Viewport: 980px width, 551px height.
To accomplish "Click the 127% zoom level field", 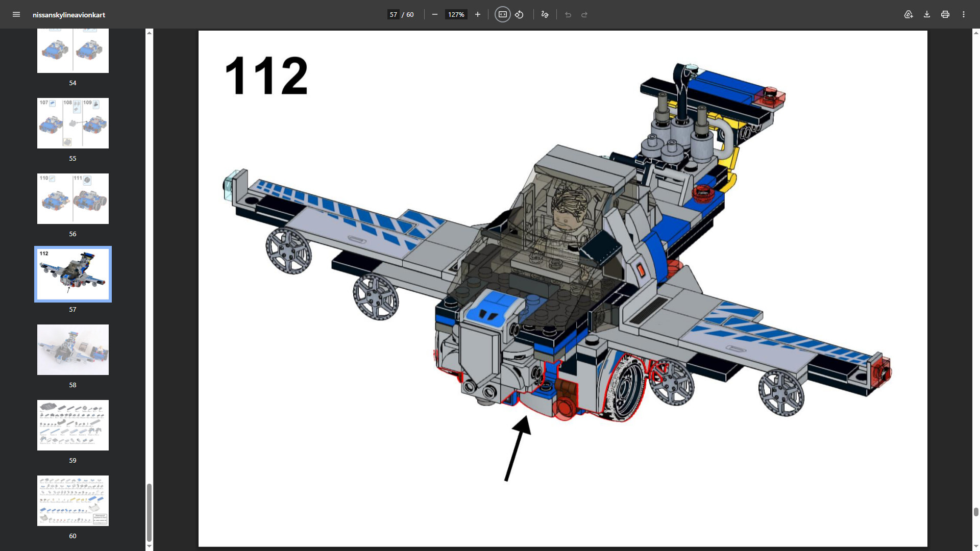I will (456, 14).
